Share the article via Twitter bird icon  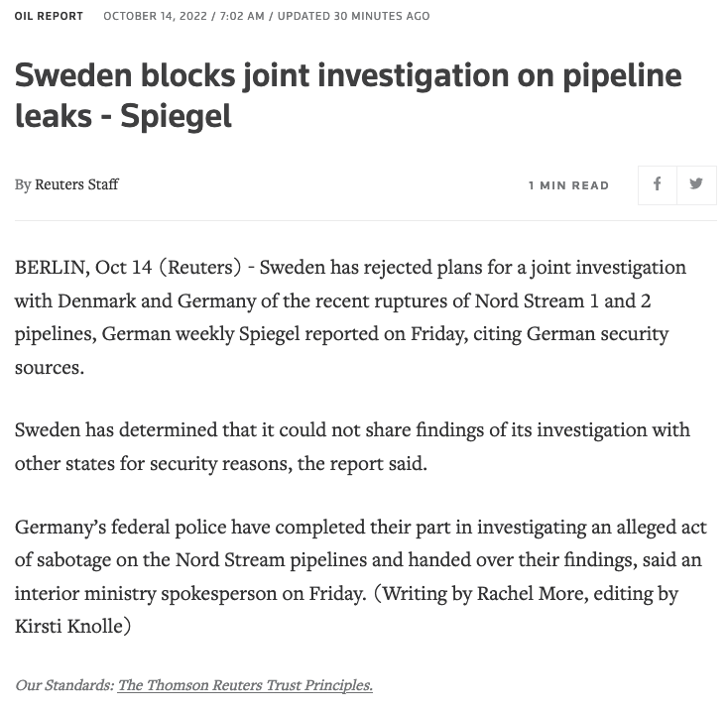pos(696,184)
